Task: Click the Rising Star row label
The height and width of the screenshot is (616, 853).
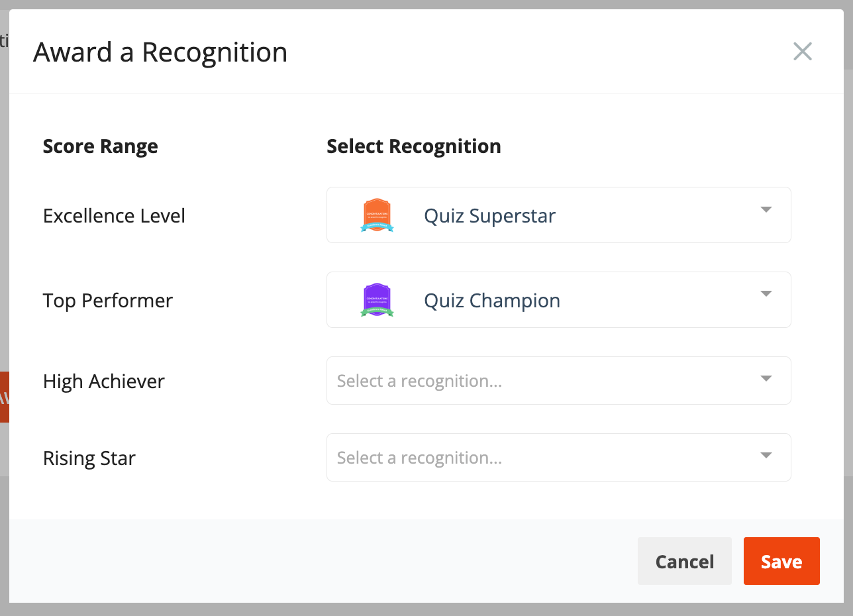Action: [x=89, y=458]
